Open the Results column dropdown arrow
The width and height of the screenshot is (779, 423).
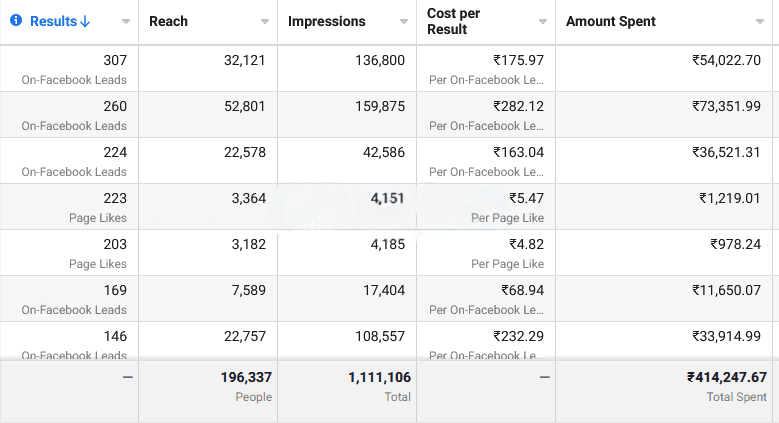125,21
